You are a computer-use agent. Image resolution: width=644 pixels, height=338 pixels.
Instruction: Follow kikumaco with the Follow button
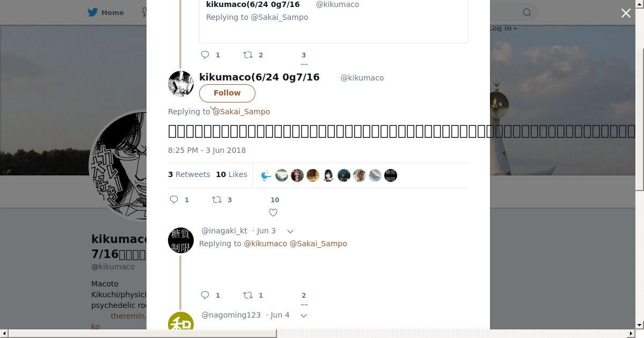click(227, 93)
